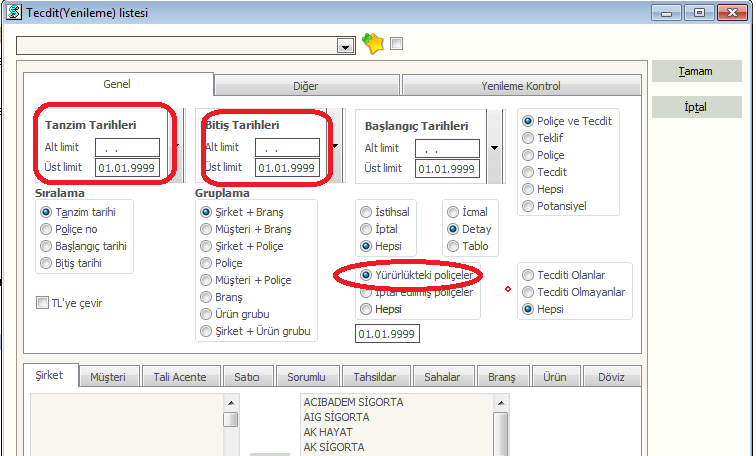Click the İptal button
This screenshot has height=456, width=756.
click(x=696, y=107)
